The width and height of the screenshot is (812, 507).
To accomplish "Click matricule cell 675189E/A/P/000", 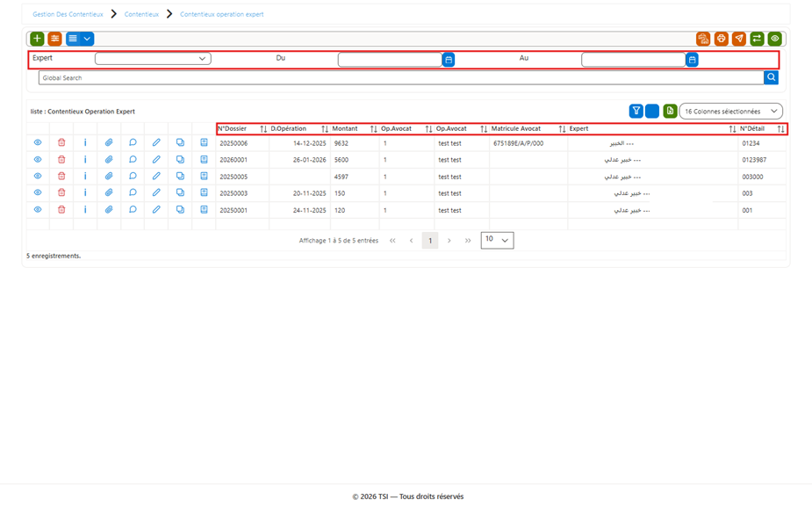I will 519,143.
